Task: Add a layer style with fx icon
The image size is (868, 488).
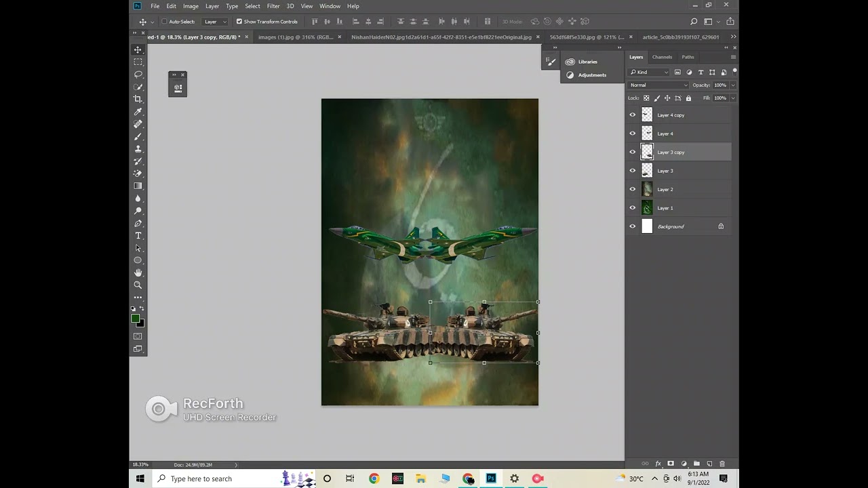Action: click(658, 464)
